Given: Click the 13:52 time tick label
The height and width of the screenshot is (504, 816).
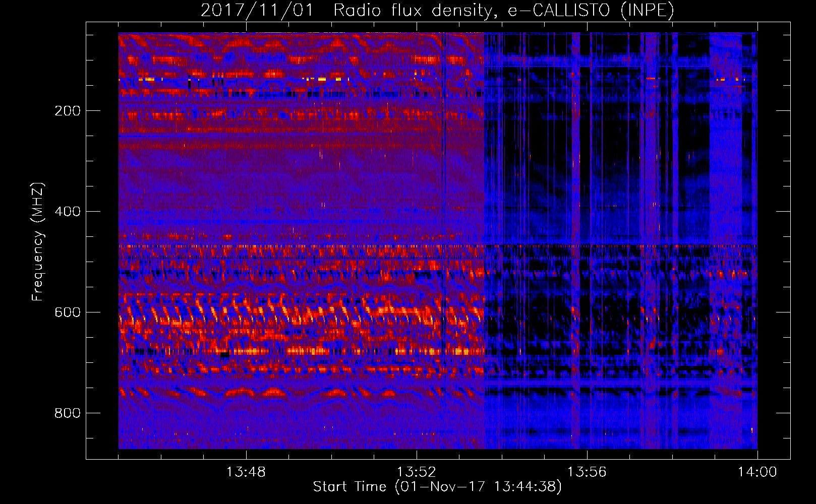Looking at the screenshot, I should point(417,472).
